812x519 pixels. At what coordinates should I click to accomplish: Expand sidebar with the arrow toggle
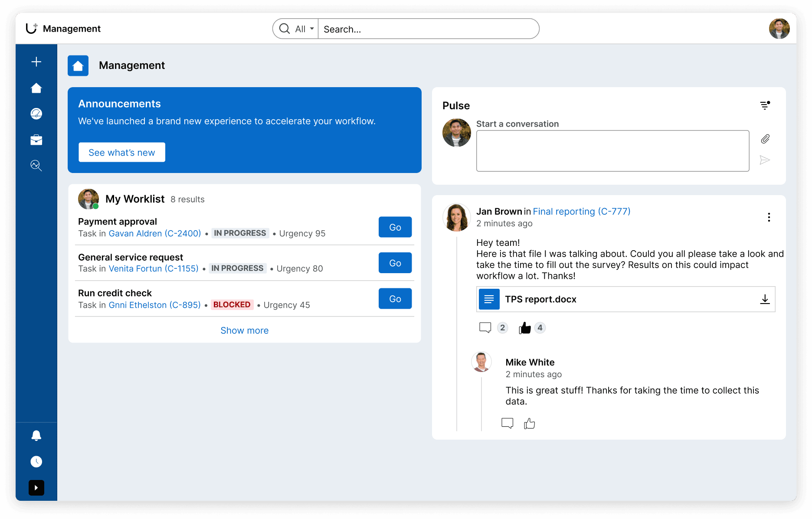[x=36, y=488]
